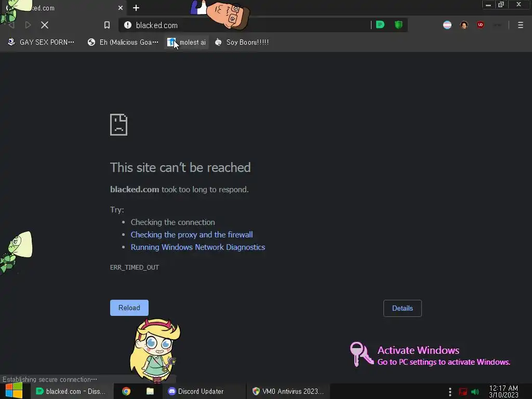Close the current browser tab
532x399 pixels.
pyautogui.click(x=121, y=8)
